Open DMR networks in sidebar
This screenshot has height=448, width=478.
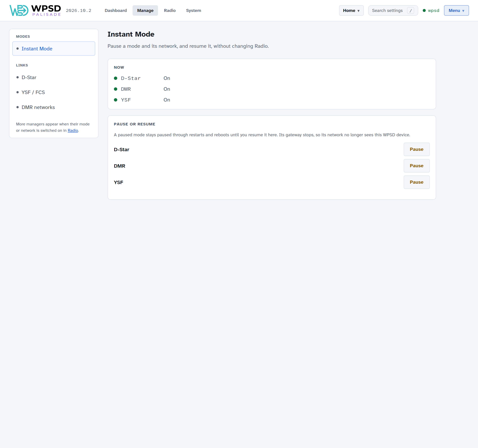tap(54, 107)
